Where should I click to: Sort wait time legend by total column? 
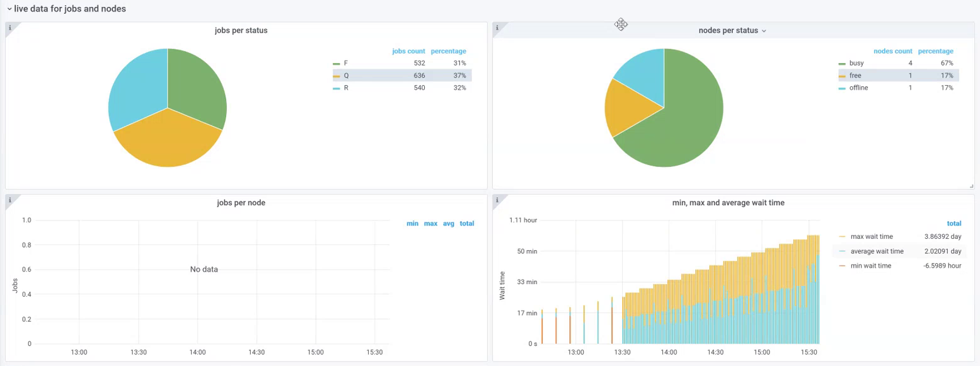[x=954, y=223]
